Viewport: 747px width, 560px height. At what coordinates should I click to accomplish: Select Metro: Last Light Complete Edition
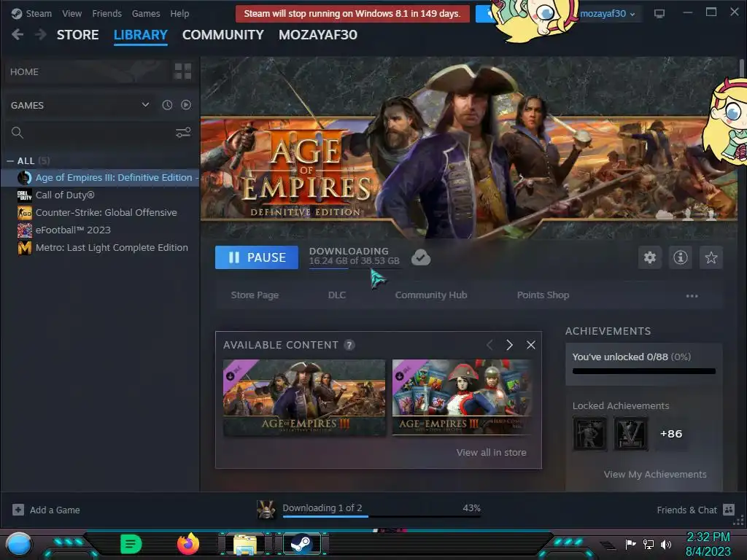[101, 248]
